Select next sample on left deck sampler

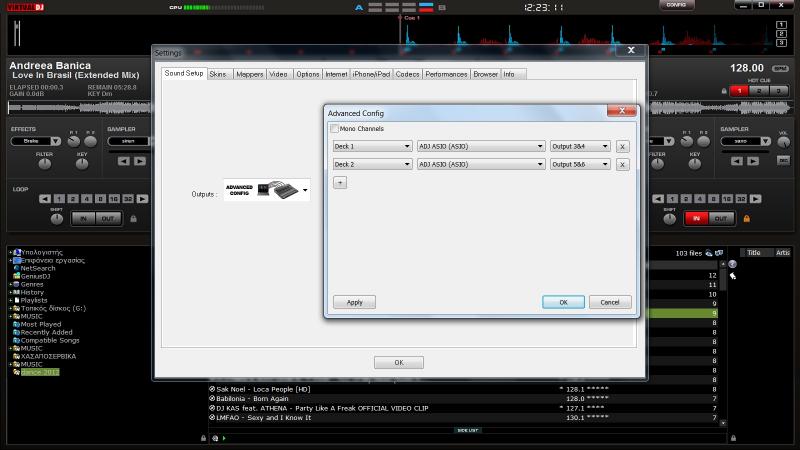(x=140, y=161)
